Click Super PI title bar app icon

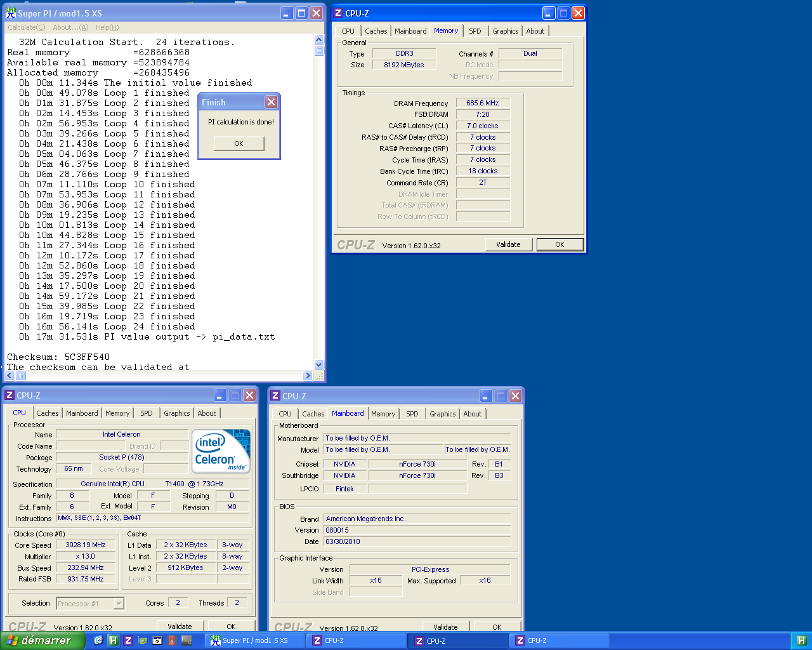point(10,13)
